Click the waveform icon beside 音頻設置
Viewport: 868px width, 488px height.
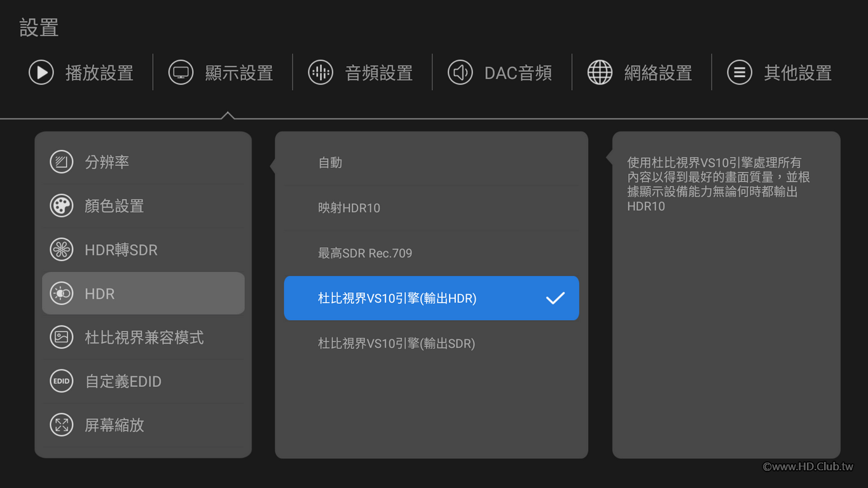[x=320, y=72]
